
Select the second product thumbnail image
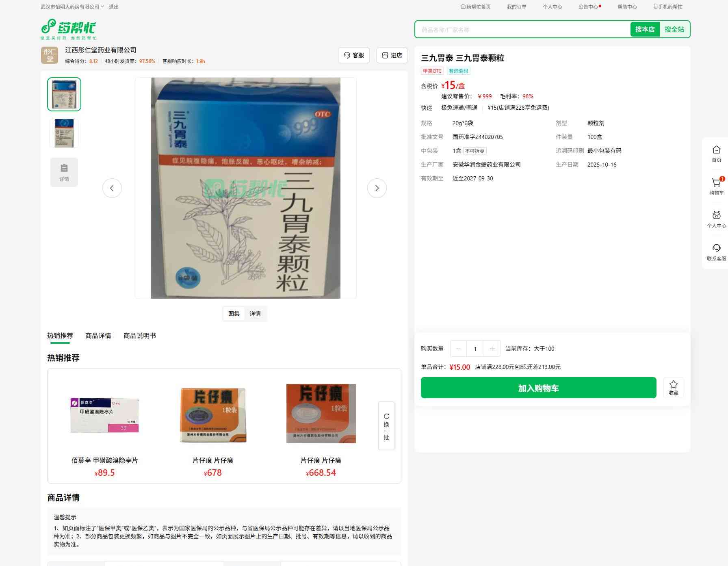pyautogui.click(x=64, y=133)
